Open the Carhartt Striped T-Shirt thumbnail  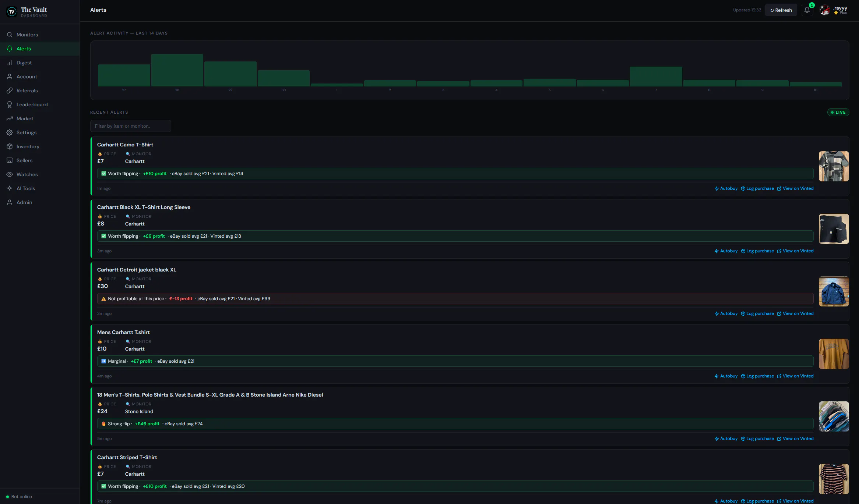pyautogui.click(x=834, y=479)
